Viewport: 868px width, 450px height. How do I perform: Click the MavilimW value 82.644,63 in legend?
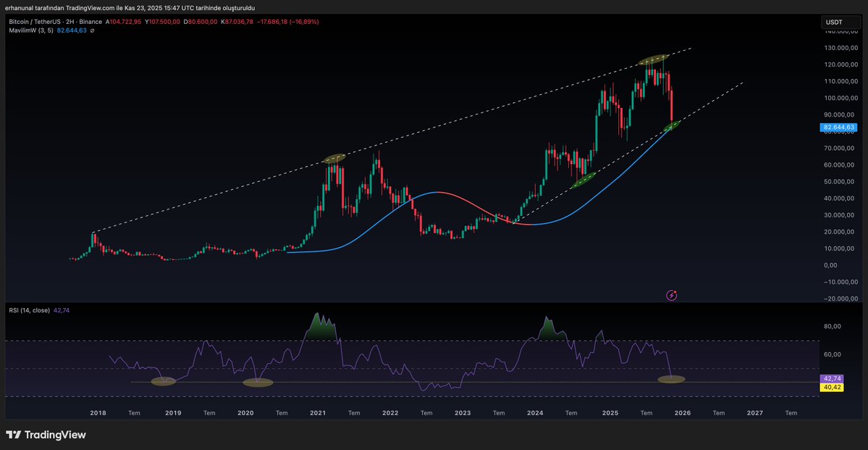[x=72, y=30]
